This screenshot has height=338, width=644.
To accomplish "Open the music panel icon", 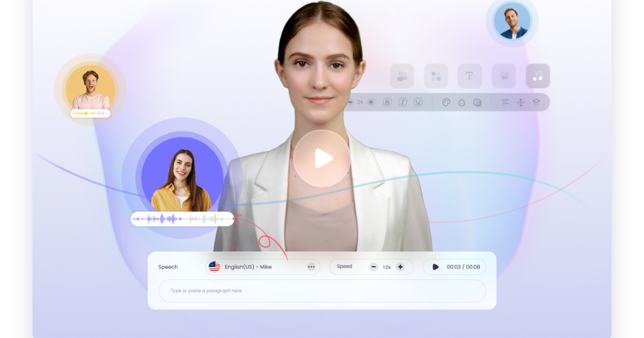I will click(538, 76).
